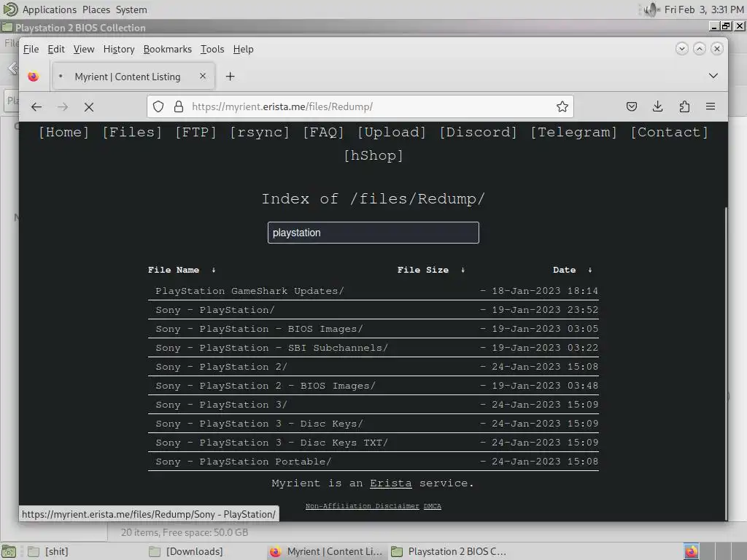Screen dimensions: 747x560
Task: Click Firefox icon in bottom panel tray
Action: click(x=692, y=551)
